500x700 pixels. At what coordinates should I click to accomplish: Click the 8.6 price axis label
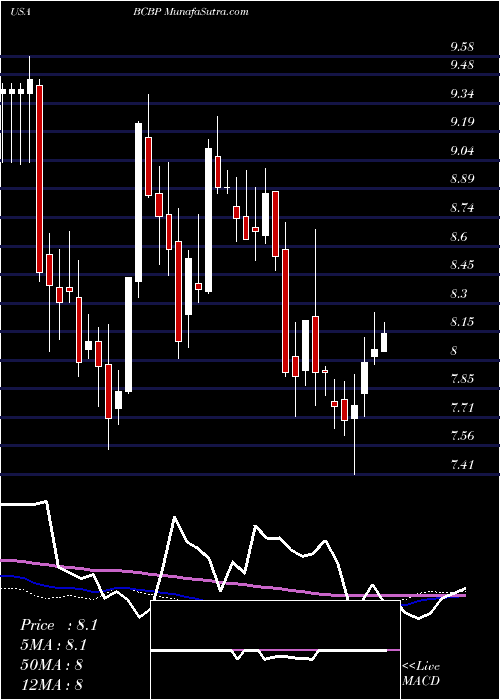point(458,237)
